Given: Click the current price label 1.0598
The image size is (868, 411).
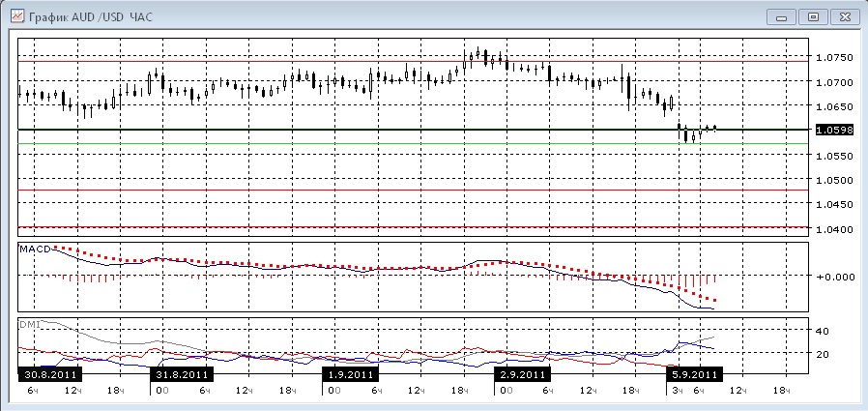Looking at the screenshot, I should pos(835,130).
